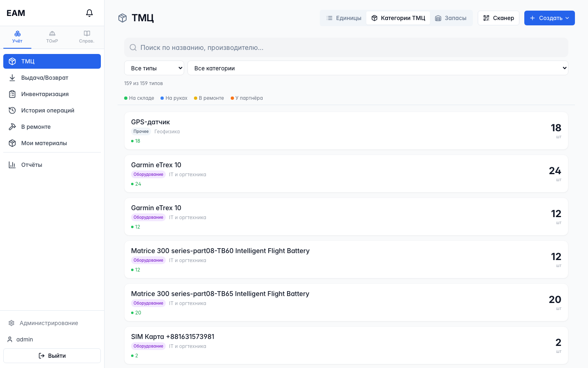588x368 pixels.
Task: Open Выдача/Возврат page
Action: [x=52, y=78]
